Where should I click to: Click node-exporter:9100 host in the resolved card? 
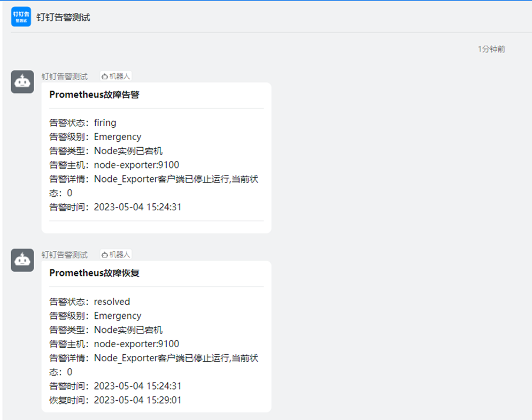pos(136,344)
